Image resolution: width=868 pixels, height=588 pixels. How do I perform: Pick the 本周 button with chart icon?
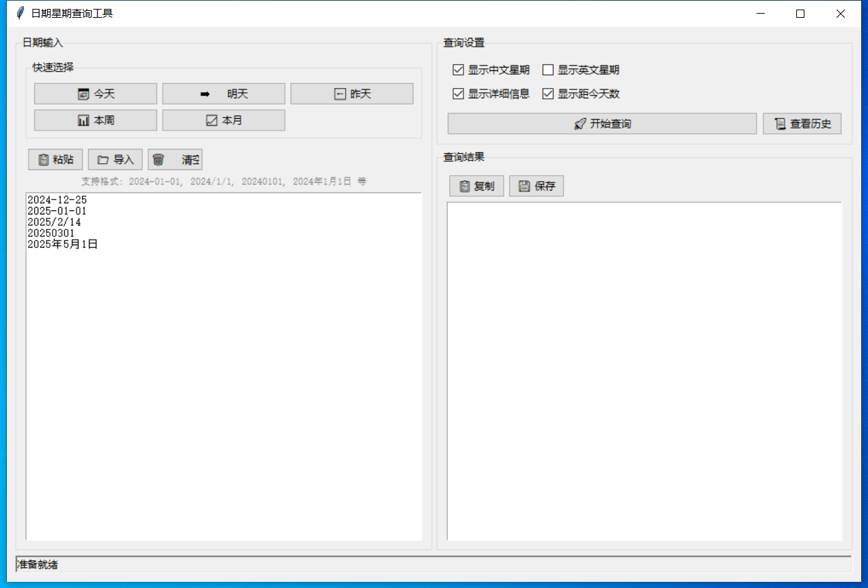point(96,120)
